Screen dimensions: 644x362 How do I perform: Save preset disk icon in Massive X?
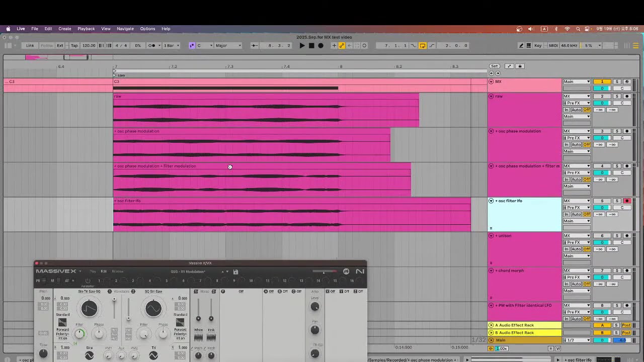(x=235, y=272)
